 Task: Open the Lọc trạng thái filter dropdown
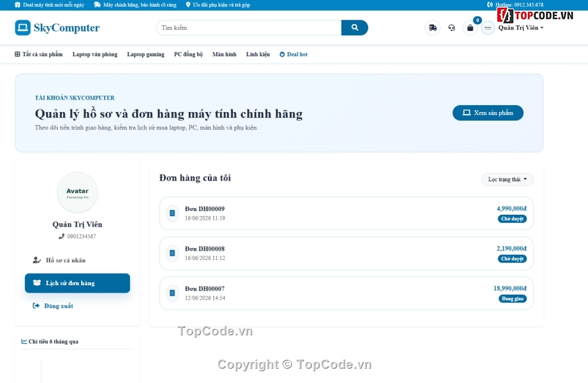tap(508, 179)
